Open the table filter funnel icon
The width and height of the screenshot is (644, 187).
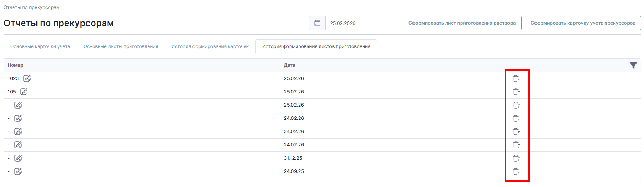(x=633, y=65)
